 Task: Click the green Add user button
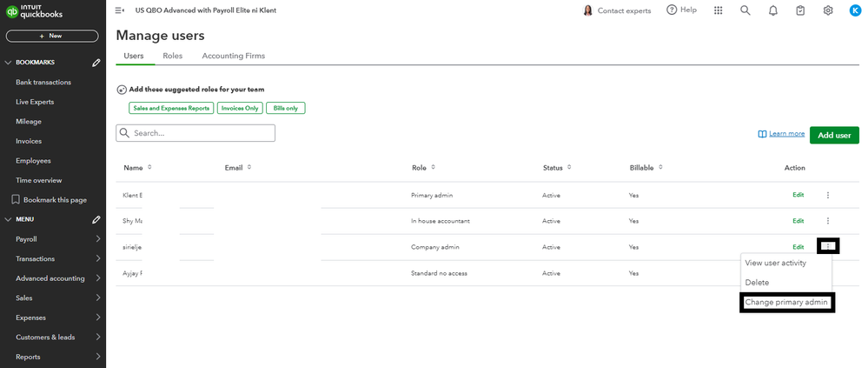pos(834,135)
